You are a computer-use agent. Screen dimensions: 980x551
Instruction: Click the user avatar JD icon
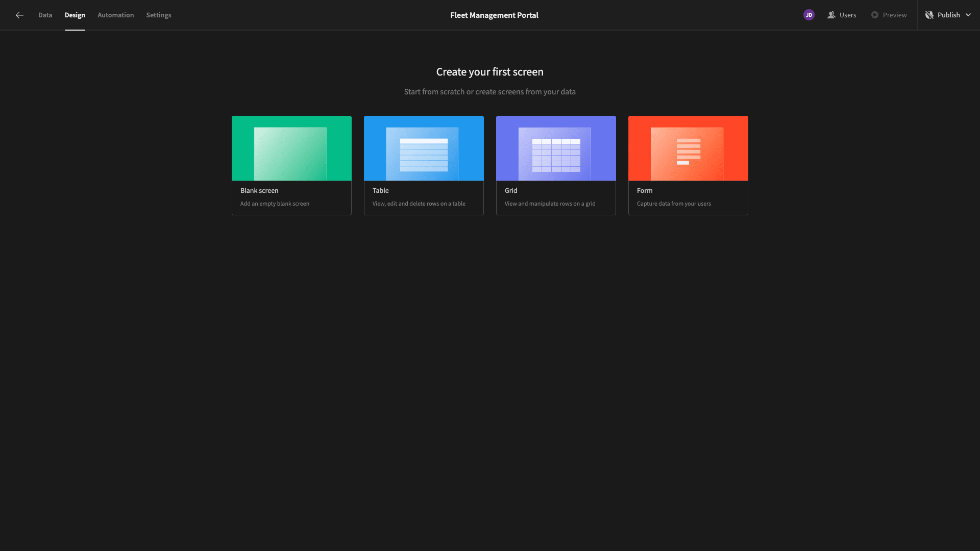[809, 15]
